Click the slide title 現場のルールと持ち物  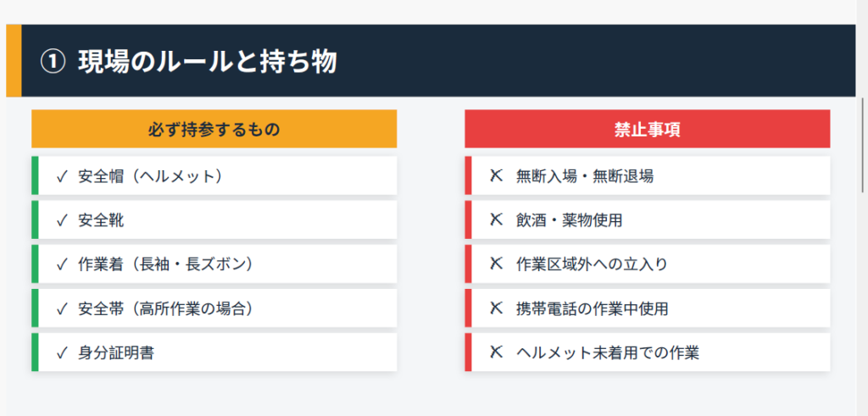(x=208, y=61)
